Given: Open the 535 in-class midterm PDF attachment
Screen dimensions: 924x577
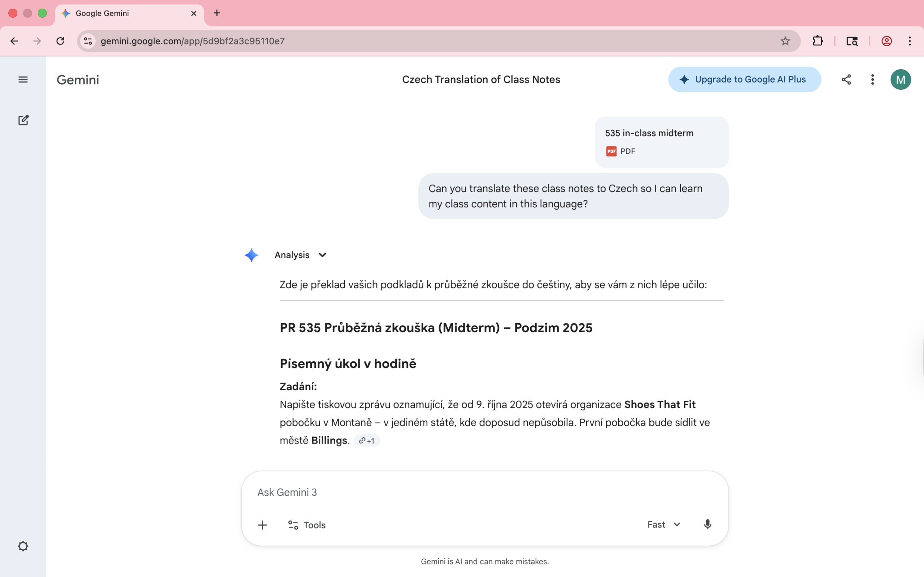Looking at the screenshot, I should 661,142.
